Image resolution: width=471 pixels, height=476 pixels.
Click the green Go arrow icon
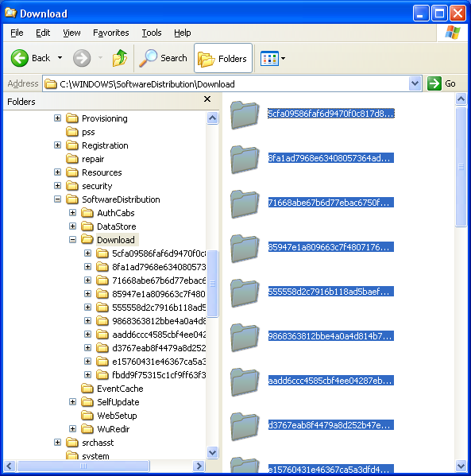click(434, 83)
